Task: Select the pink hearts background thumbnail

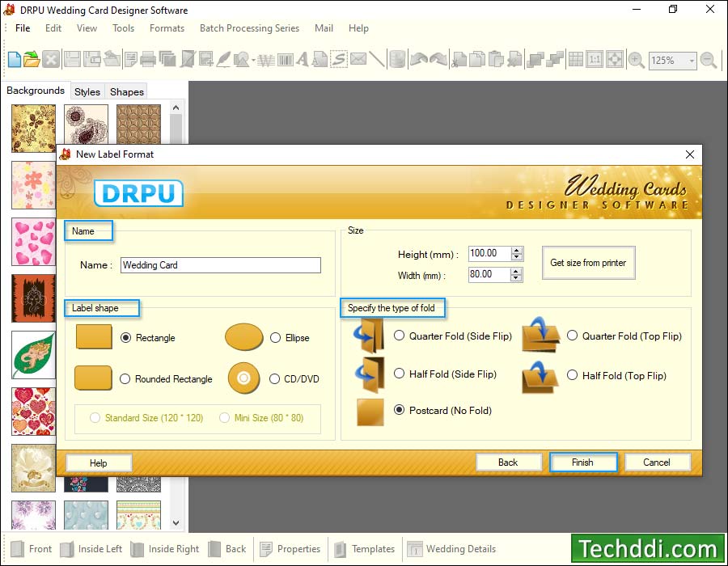Action: coord(33,243)
